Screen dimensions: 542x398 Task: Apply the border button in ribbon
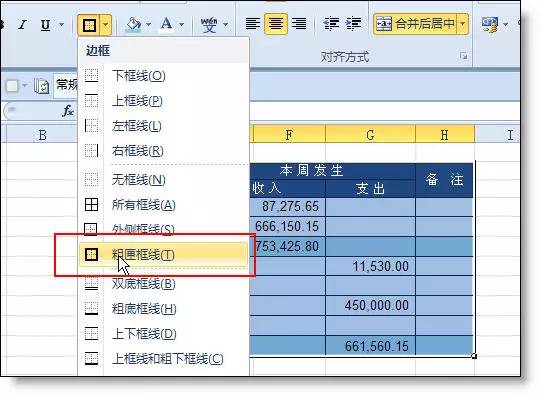pyautogui.click(x=89, y=25)
